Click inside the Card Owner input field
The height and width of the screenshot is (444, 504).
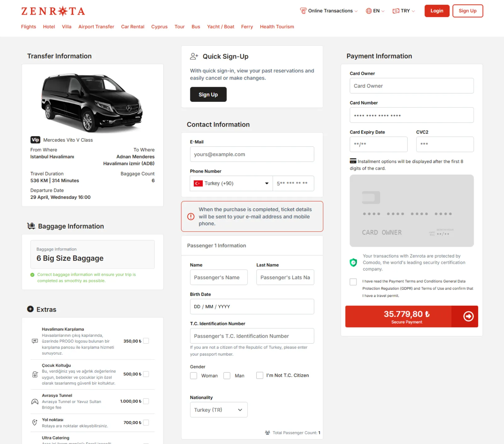pos(411,86)
